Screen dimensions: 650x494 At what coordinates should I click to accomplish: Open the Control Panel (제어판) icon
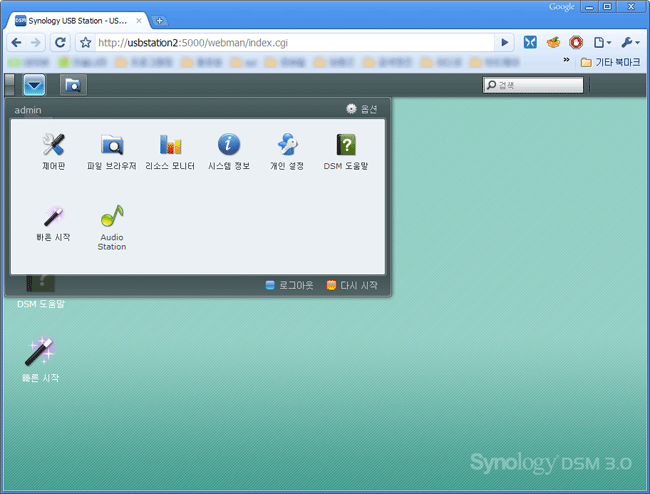pos(53,151)
